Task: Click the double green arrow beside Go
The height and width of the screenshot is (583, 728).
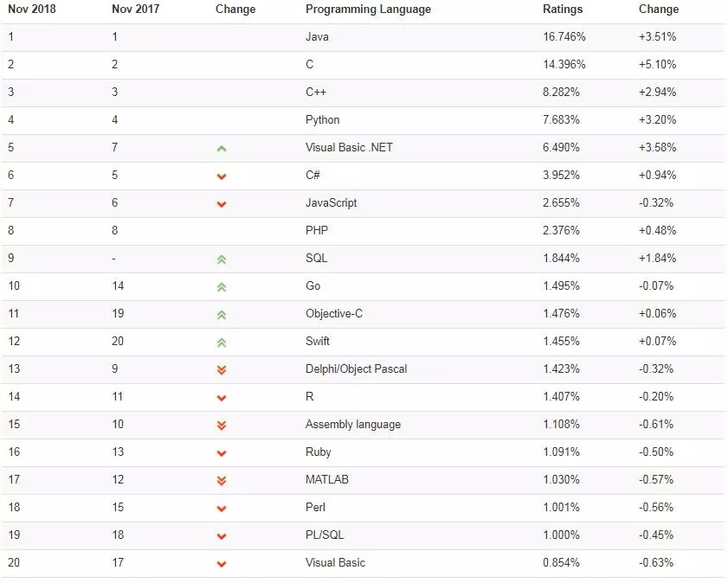Action: click(x=222, y=287)
